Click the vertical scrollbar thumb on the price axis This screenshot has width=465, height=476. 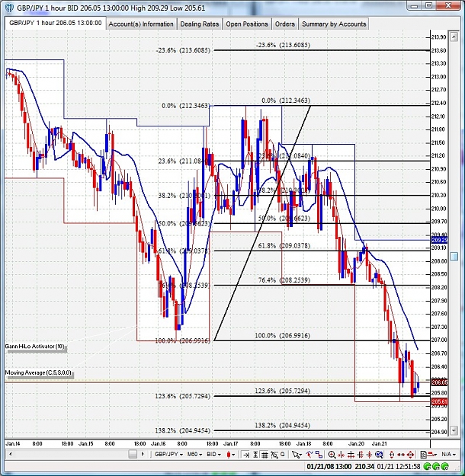(454, 256)
